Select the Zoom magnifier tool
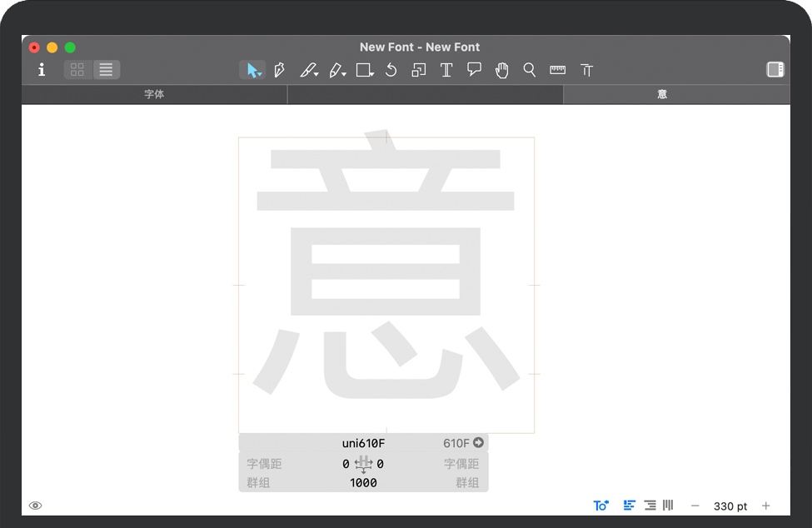The image size is (812, 528). 529,70
